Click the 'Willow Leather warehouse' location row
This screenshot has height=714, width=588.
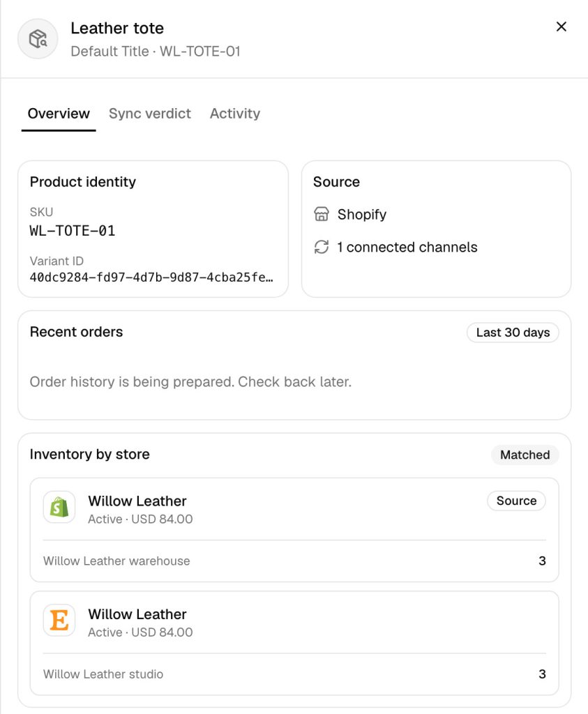pos(294,561)
